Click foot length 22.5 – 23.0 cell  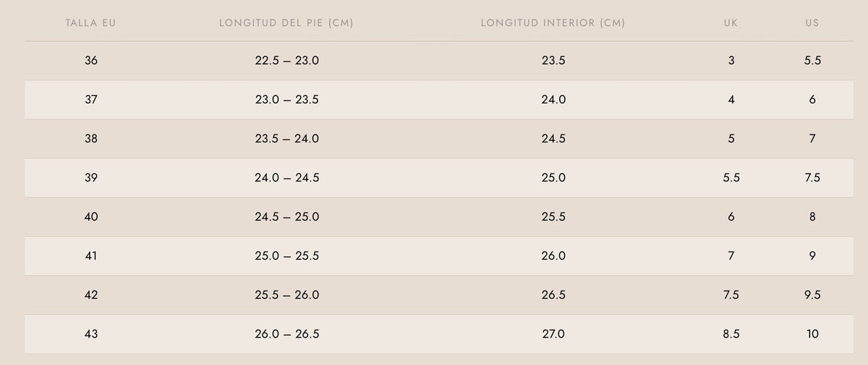click(x=286, y=61)
